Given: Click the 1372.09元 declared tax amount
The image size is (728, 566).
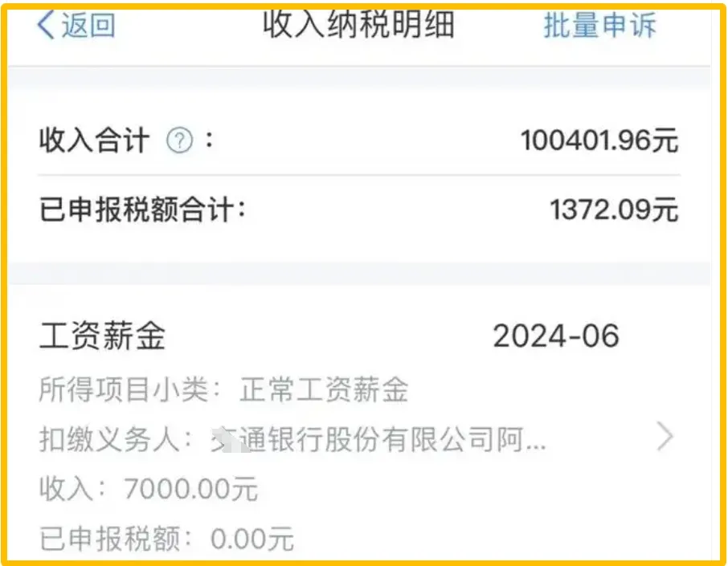Looking at the screenshot, I should [x=614, y=210].
